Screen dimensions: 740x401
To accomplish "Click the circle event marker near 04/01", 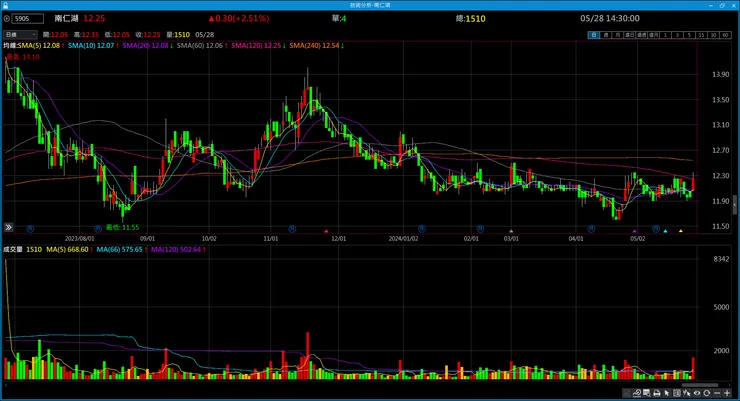I will (591, 229).
